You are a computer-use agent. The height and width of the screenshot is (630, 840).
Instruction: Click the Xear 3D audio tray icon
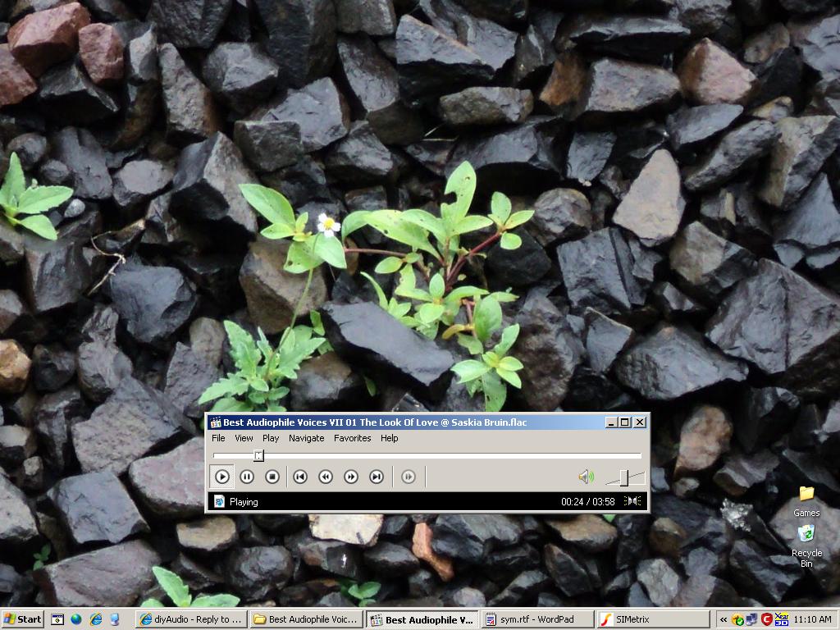[x=782, y=619]
